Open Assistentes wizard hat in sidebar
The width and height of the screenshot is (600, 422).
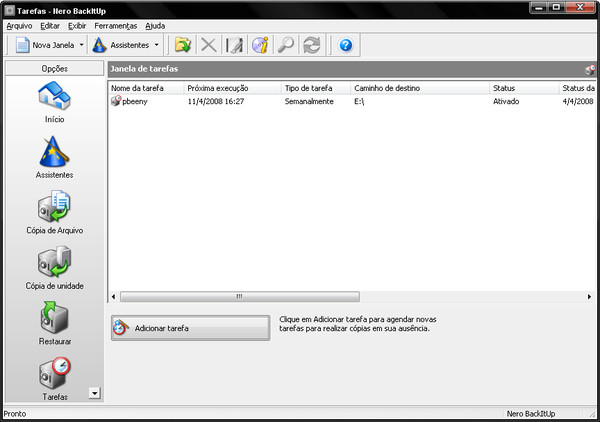click(x=54, y=157)
